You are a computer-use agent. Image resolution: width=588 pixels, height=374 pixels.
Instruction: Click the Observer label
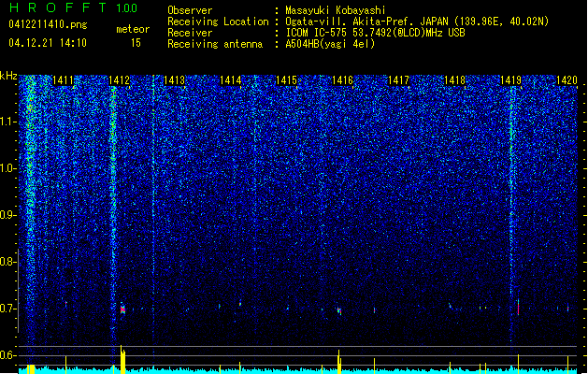coord(190,10)
